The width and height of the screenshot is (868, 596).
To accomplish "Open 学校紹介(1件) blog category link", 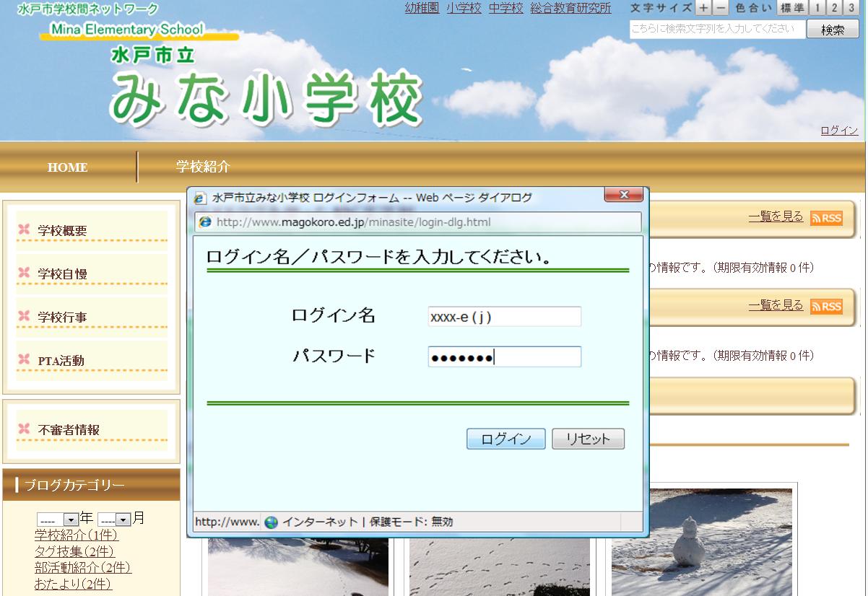I will click(77, 535).
